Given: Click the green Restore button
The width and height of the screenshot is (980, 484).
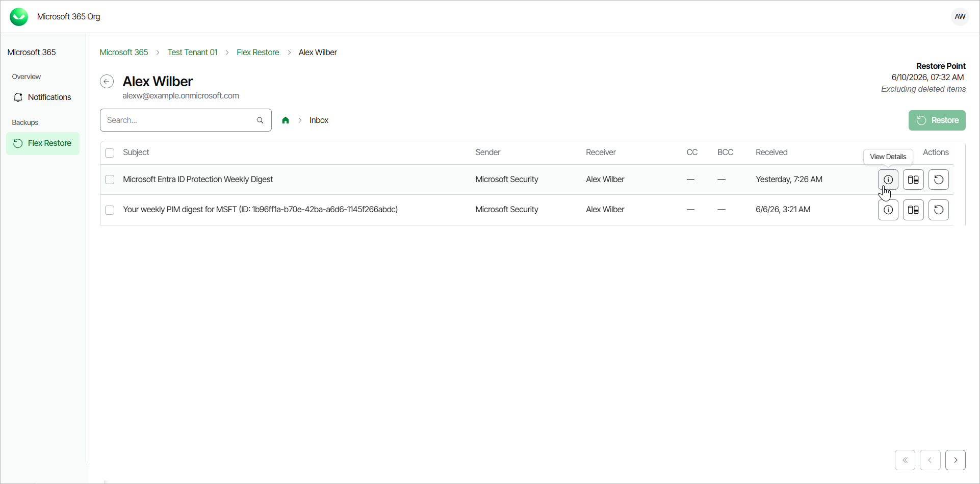Looking at the screenshot, I should click(x=937, y=120).
